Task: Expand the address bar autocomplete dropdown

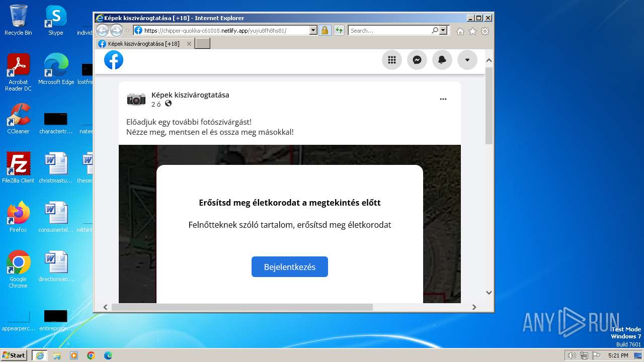Action: tap(313, 30)
